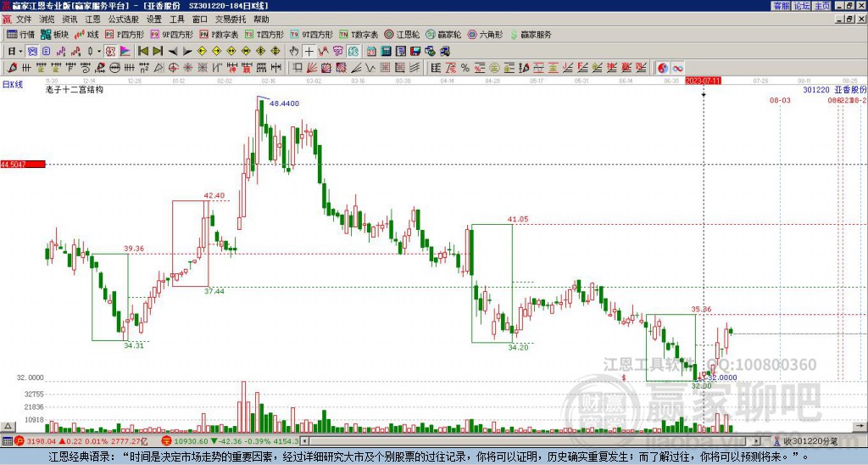Click the bottom horizontal scrollbar track

tap(531, 441)
